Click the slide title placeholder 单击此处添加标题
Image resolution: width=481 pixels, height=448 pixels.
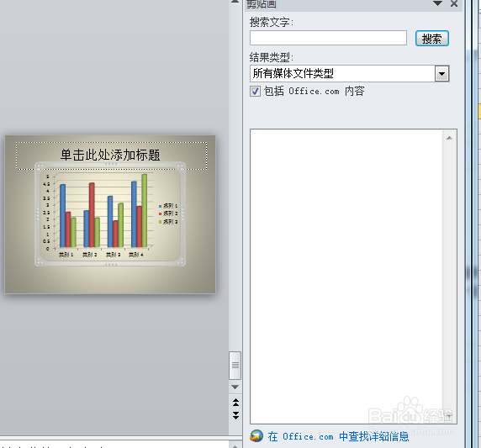click(x=111, y=155)
